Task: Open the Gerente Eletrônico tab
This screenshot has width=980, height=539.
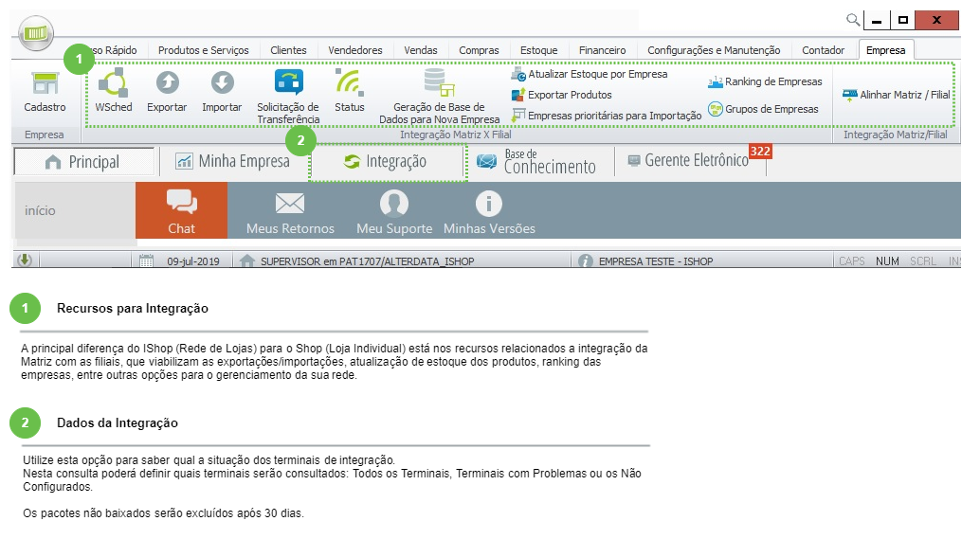Action: tap(689, 160)
